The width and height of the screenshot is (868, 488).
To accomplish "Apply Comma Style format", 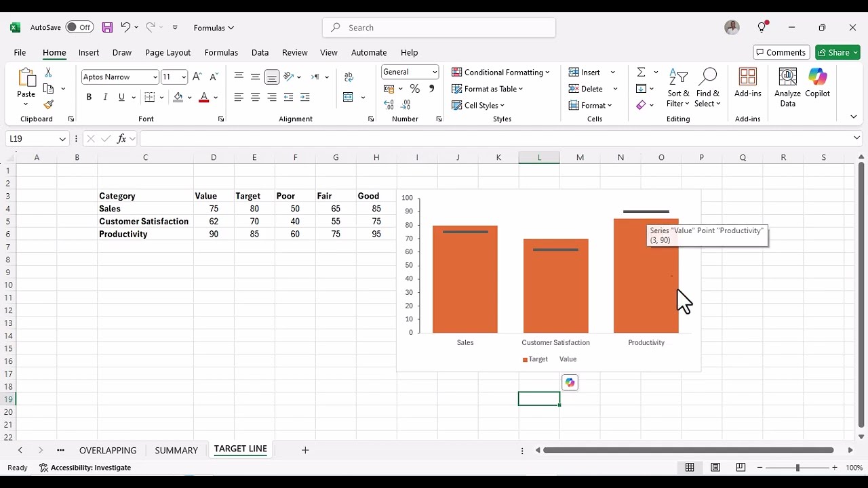I will [x=432, y=89].
